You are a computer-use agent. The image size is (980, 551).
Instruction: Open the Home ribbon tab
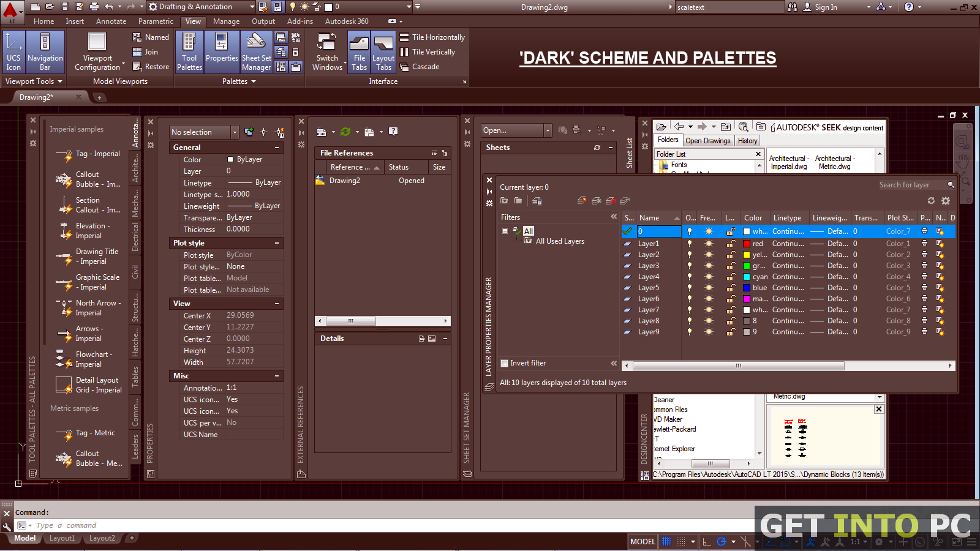click(x=43, y=21)
